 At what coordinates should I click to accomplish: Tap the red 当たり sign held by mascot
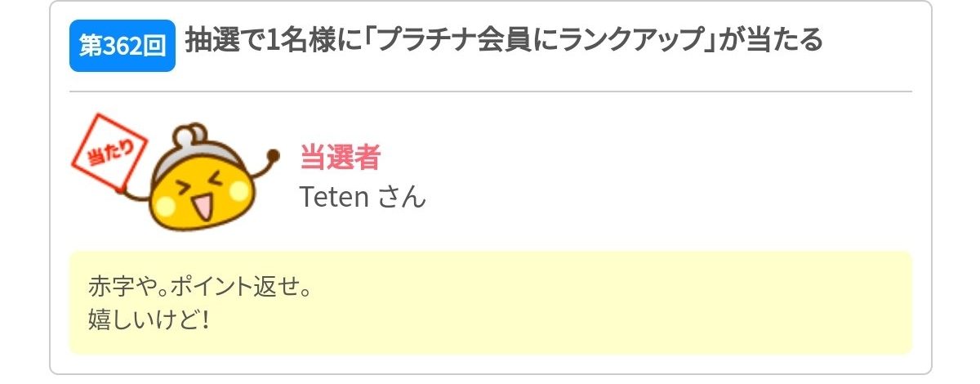point(109,154)
